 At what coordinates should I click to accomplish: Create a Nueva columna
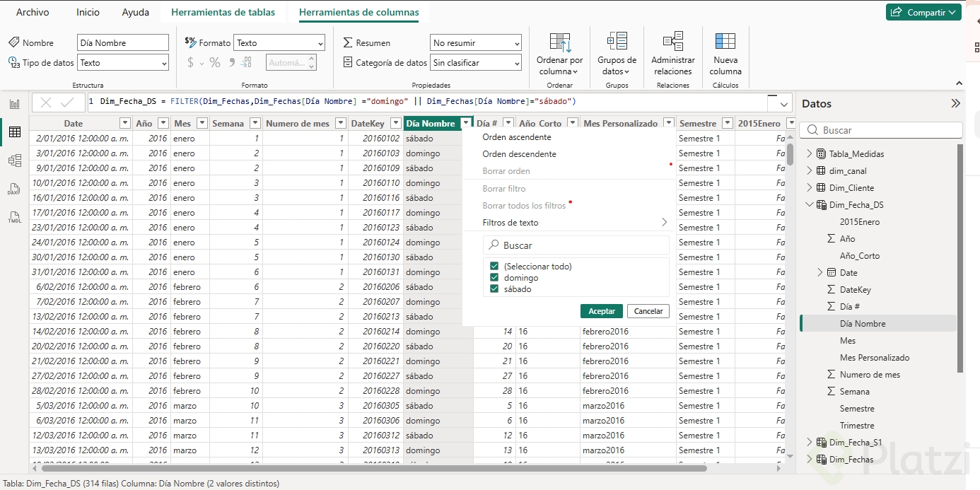pyautogui.click(x=725, y=54)
